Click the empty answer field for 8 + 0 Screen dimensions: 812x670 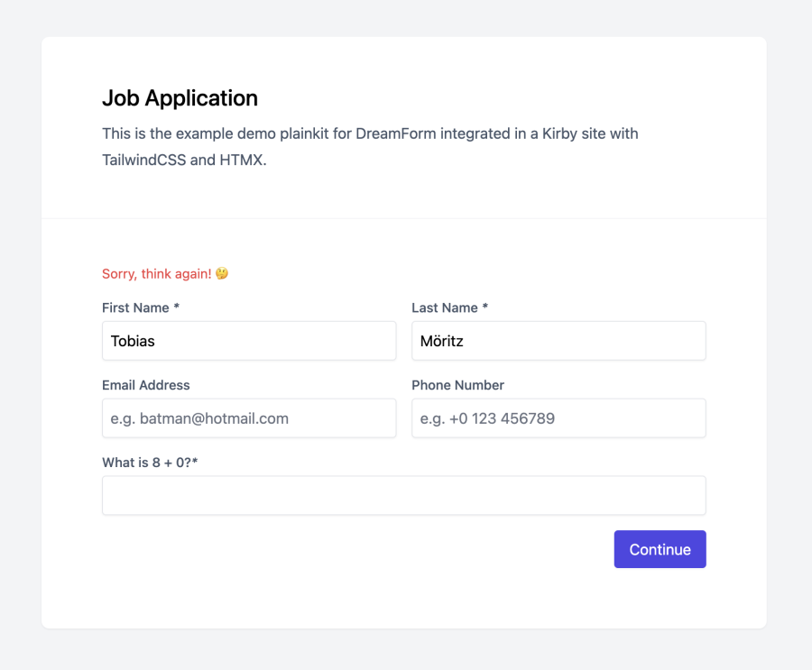(404, 495)
